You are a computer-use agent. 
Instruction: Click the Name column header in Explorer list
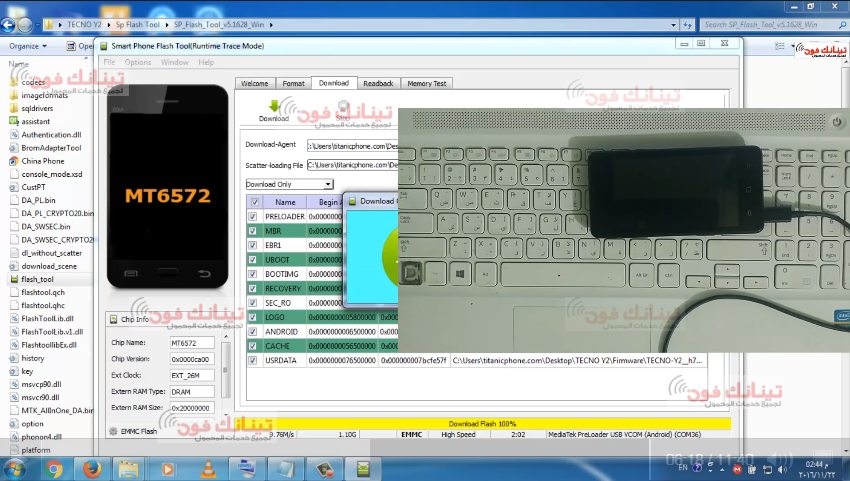pyautogui.click(x=18, y=64)
